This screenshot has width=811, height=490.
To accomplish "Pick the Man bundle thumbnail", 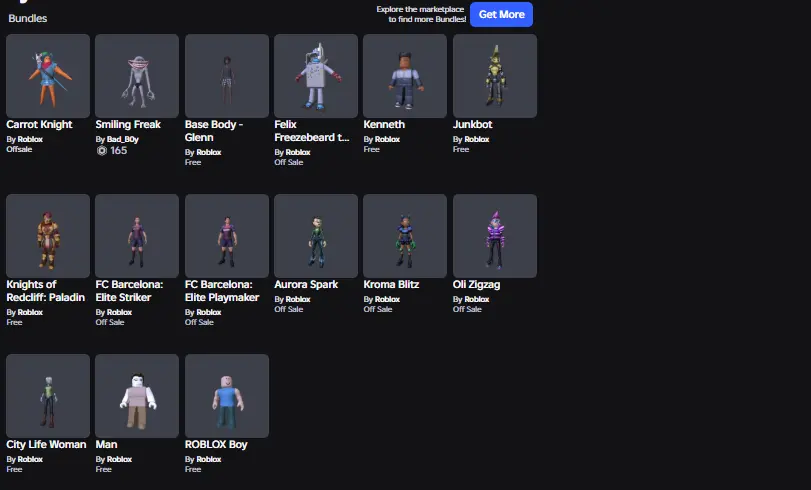I will (137, 396).
